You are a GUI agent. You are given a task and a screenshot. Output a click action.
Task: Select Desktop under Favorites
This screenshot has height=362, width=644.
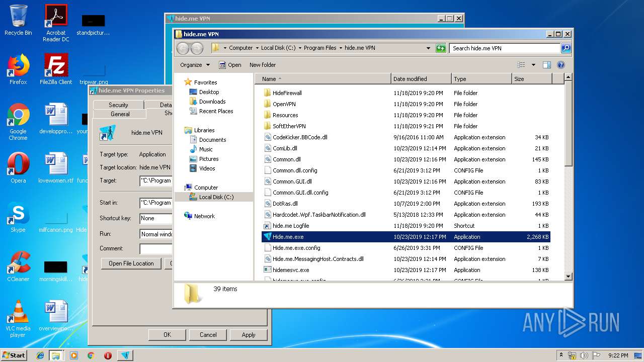click(204, 92)
